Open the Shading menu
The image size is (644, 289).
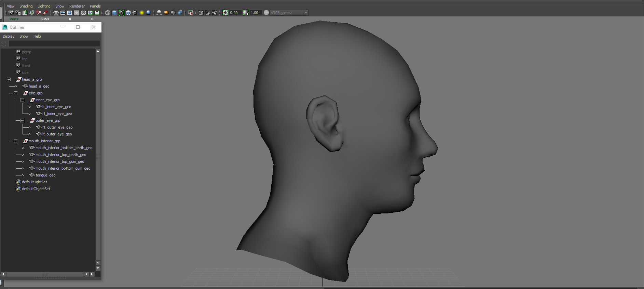pyautogui.click(x=26, y=6)
